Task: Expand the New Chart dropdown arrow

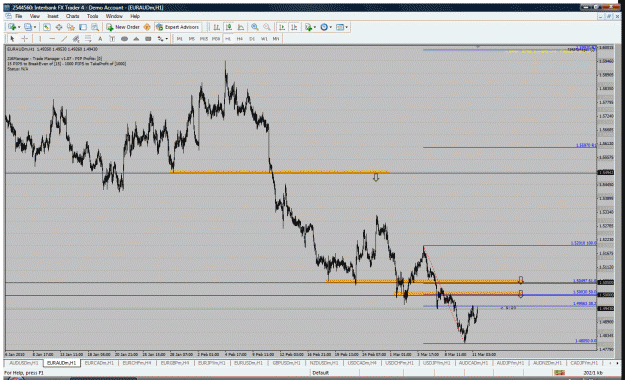Action: coord(19,27)
